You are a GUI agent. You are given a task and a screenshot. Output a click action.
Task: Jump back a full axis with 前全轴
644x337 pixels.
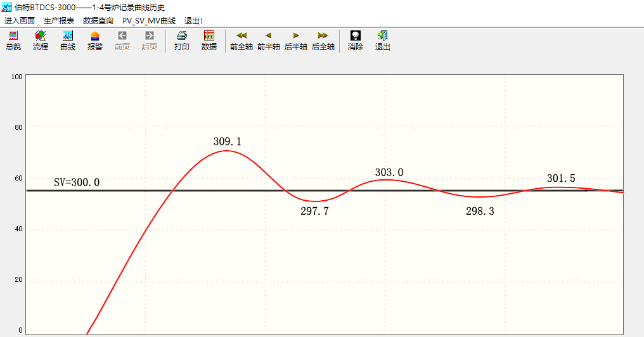(241, 41)
